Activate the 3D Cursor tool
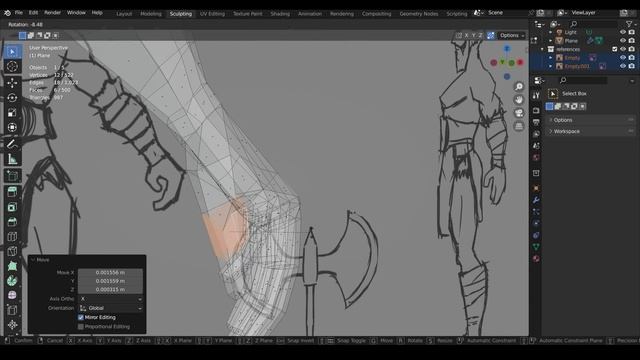 (x=12, y=66)
